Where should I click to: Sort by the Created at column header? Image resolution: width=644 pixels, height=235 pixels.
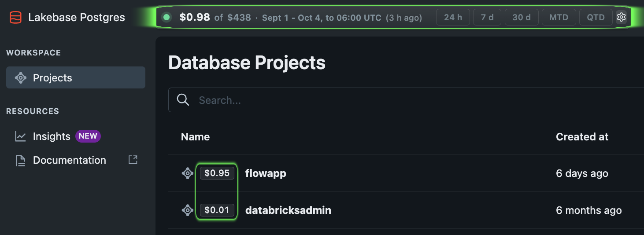[x=582, y=137]
